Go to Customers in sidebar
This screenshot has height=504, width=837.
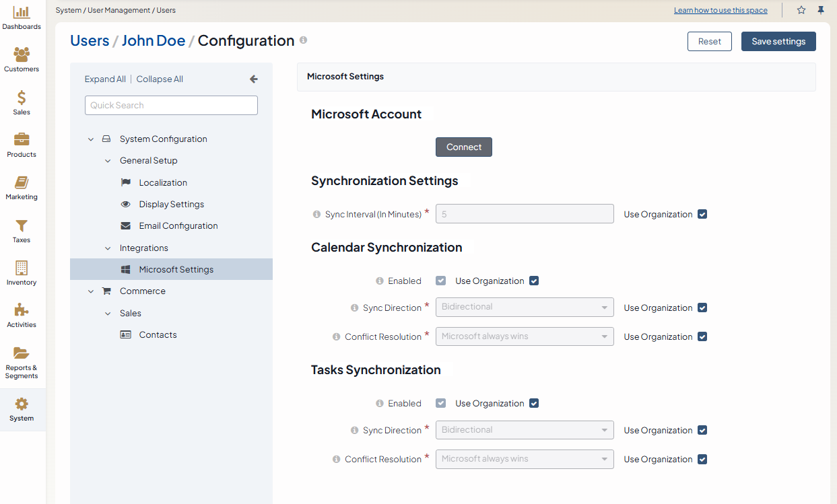(x=22, y=55)
